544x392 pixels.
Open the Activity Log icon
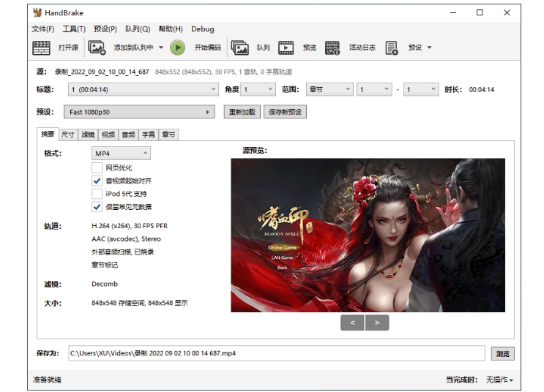coord(332,48)
